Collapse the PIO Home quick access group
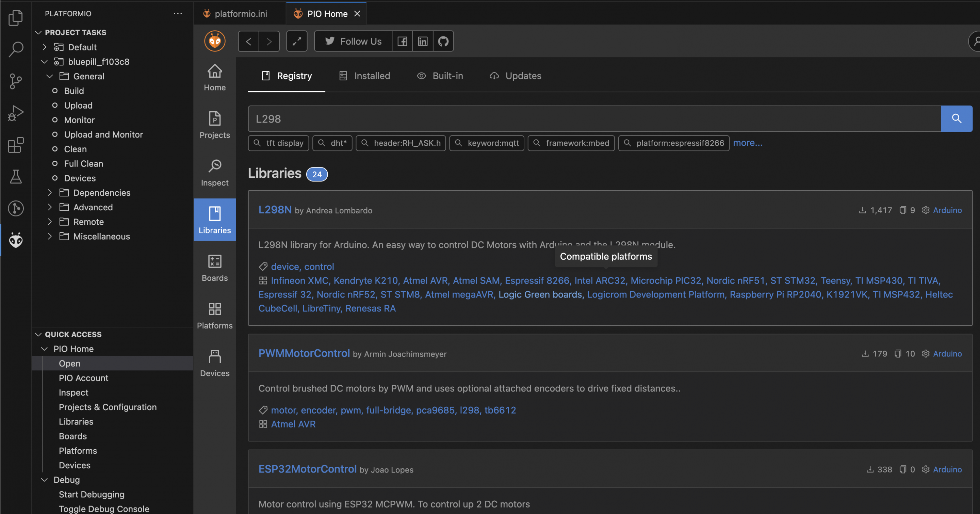Viewport: 980px width, 514px height. [45, 349]
